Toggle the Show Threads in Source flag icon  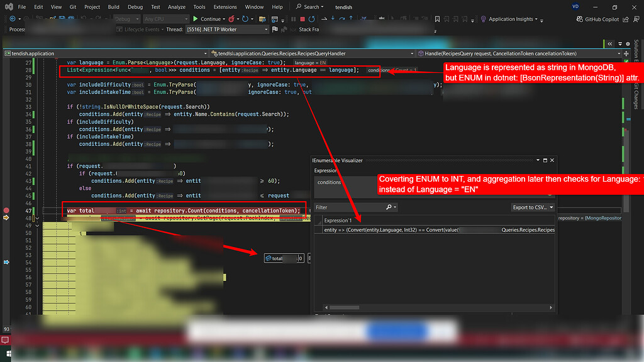pos(275,29)
